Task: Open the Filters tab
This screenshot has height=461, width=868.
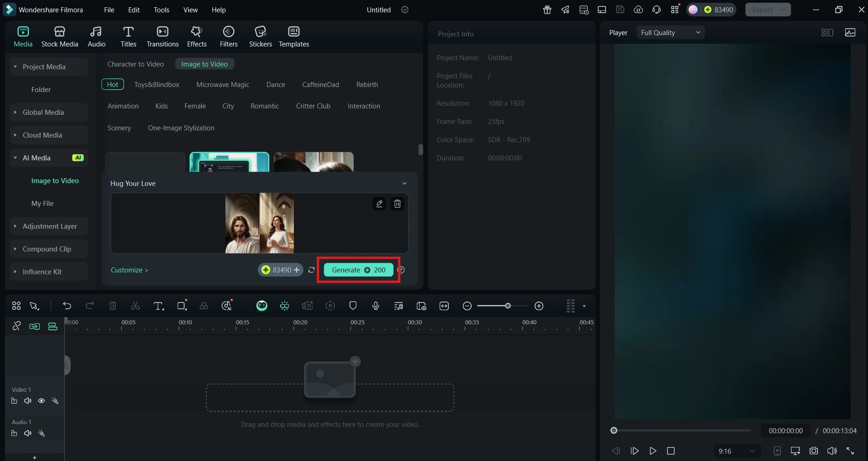Action: tap(229, 37)
